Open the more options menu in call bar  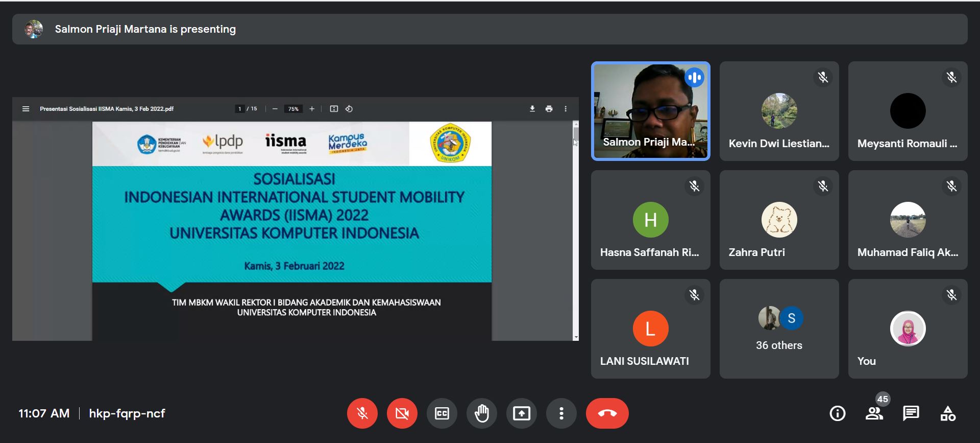(x=561, y=413)
